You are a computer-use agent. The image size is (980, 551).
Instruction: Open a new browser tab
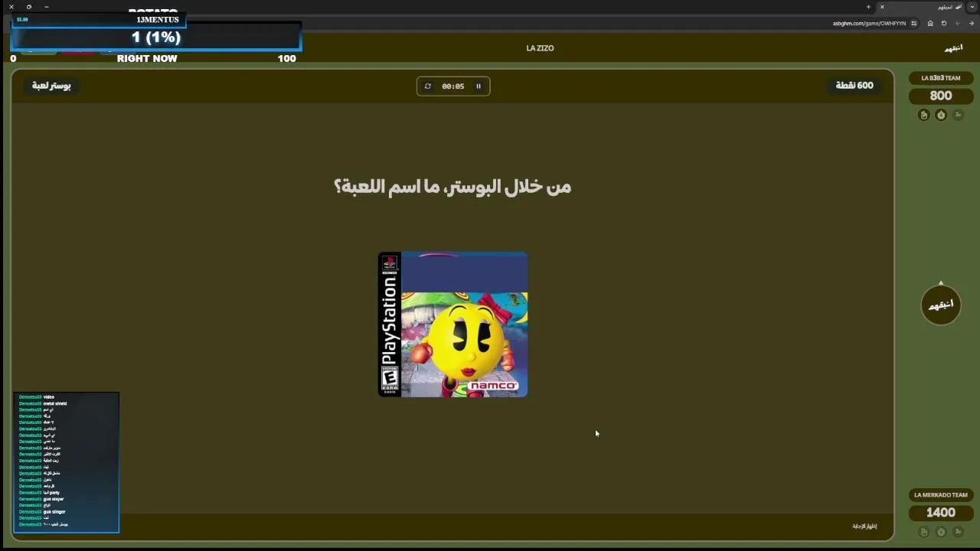(x=868, y=7)
